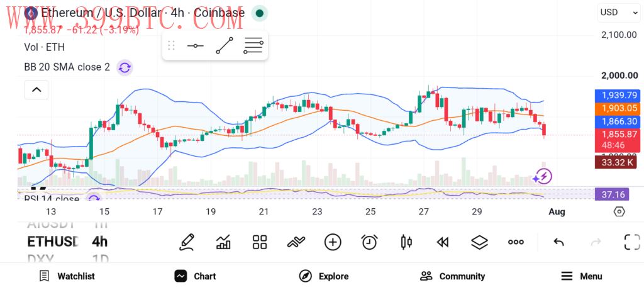The height and width of the screenshot is (290, 644).
Task: Open the USD currency dropdown
Action: [619, 13]
